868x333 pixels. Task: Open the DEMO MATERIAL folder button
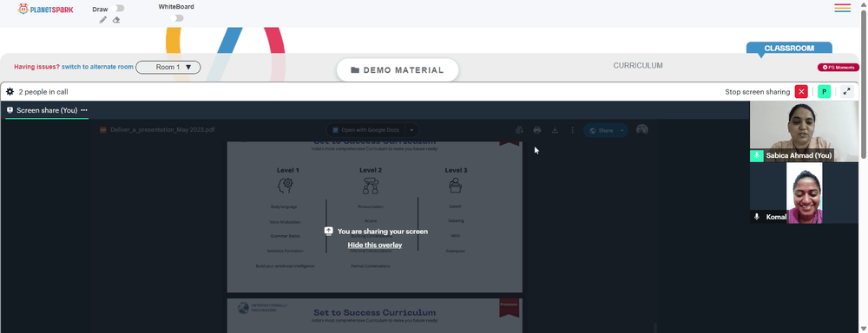(x=398, y=70)
